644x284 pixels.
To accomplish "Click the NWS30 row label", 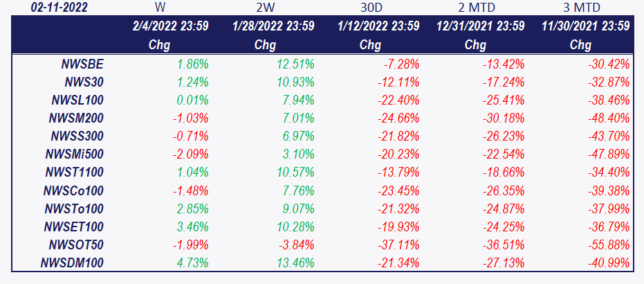I will [x=84, y=82].
